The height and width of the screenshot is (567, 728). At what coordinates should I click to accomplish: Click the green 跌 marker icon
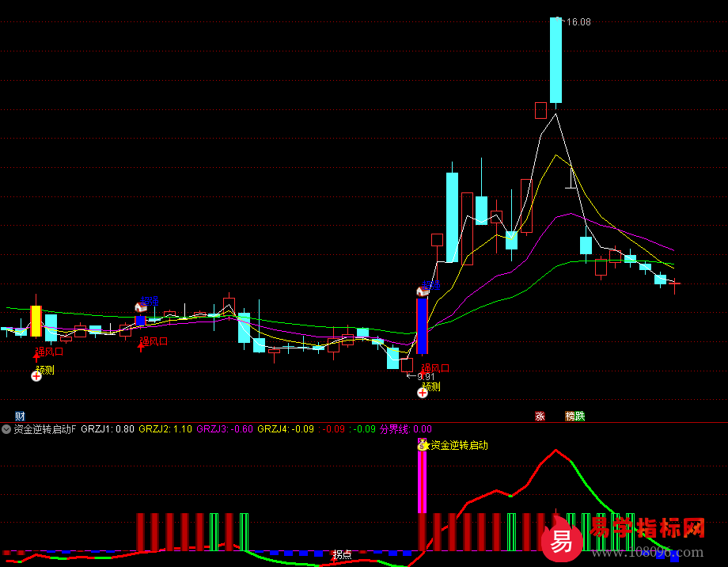pyautogui.click(x=580, y=416)
